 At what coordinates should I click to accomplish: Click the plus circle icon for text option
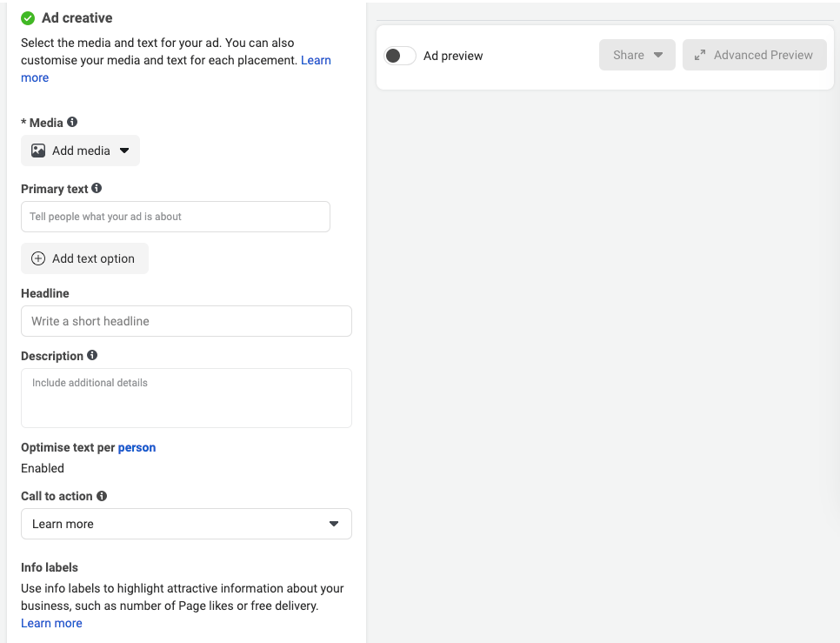coord(38,258)
